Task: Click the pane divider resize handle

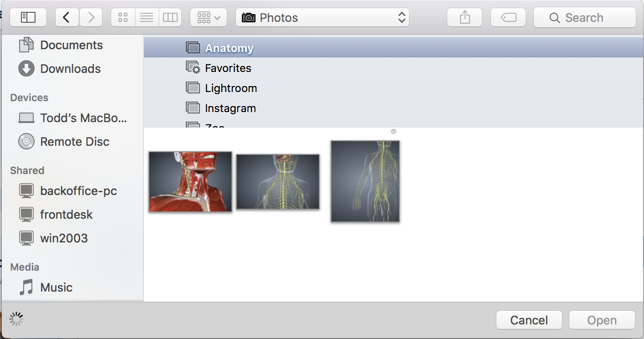Action: pyautogui.click(x=394, y=132)
